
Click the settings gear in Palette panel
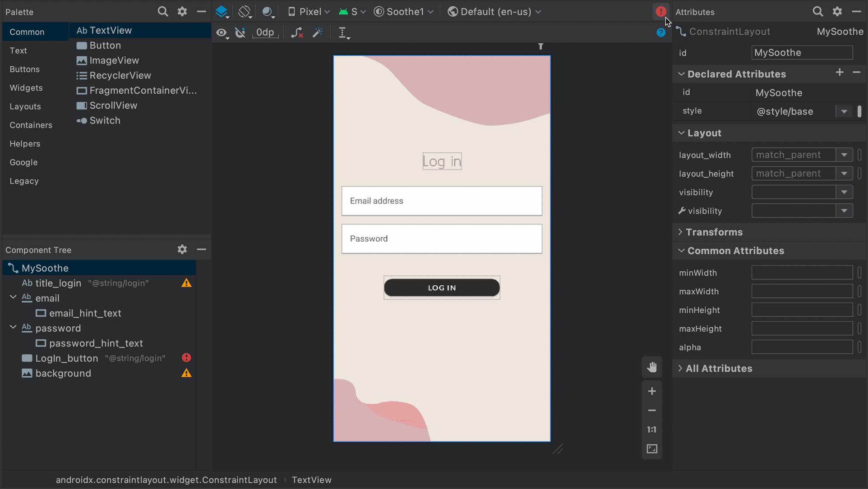pyautogui.click(x=182, y=11)
